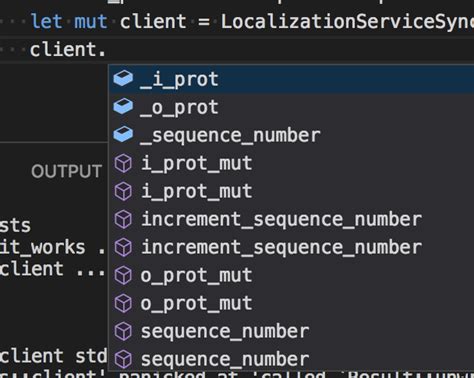Select the _i_prot completion suggestion

292,79
